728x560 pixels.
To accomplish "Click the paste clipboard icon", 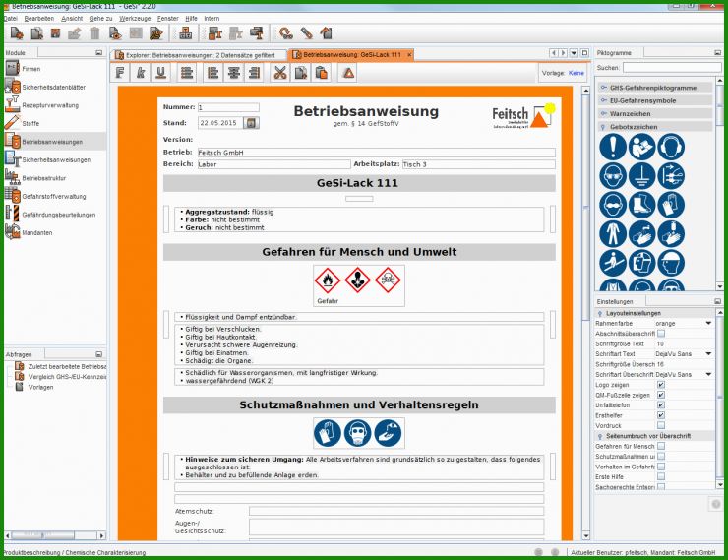I will point(322,73).
